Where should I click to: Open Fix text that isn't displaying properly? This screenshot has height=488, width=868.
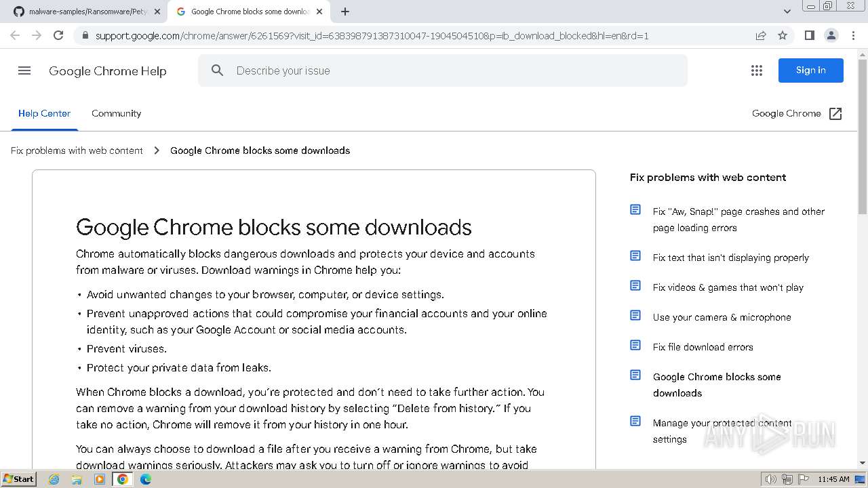[x=731, y=258]
